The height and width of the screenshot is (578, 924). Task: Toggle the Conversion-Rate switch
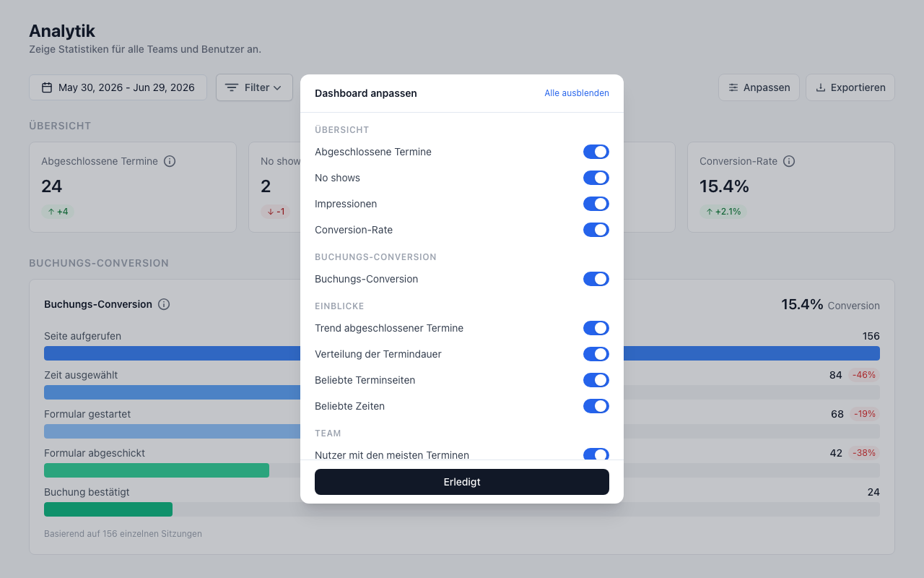point(596,230)
